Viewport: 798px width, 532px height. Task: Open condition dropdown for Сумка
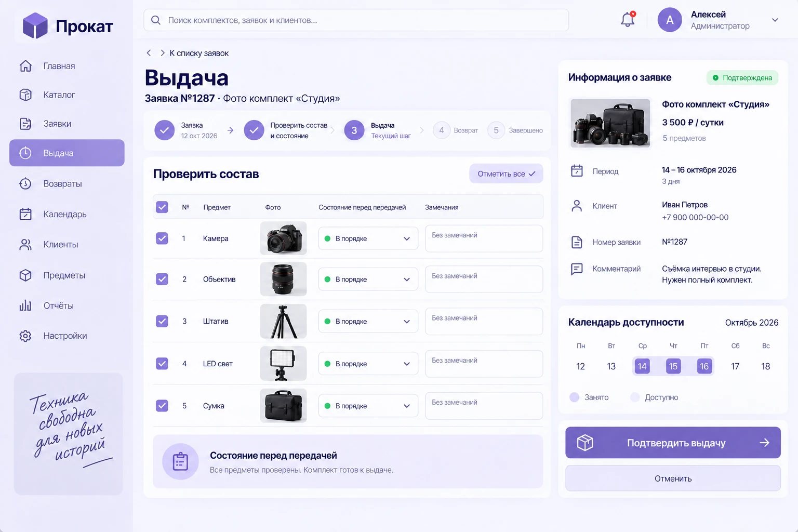coord(368,406)
